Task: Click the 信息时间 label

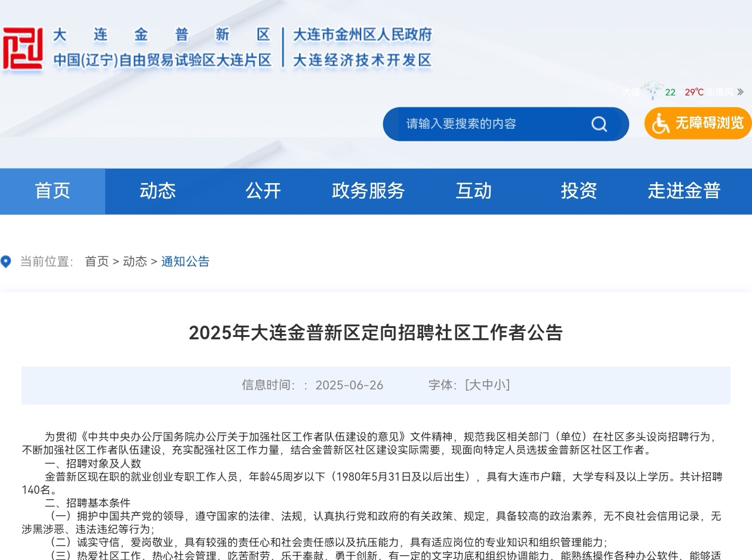Action: (x=269, y=385)
